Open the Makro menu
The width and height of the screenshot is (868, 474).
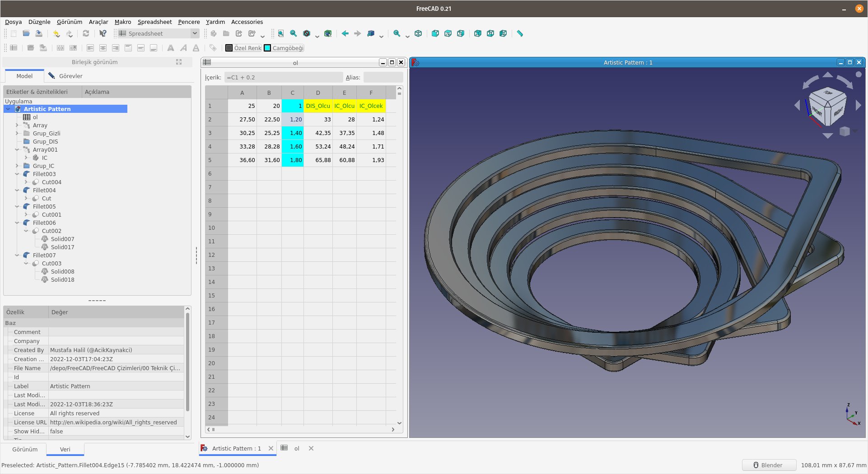(122, 22)
